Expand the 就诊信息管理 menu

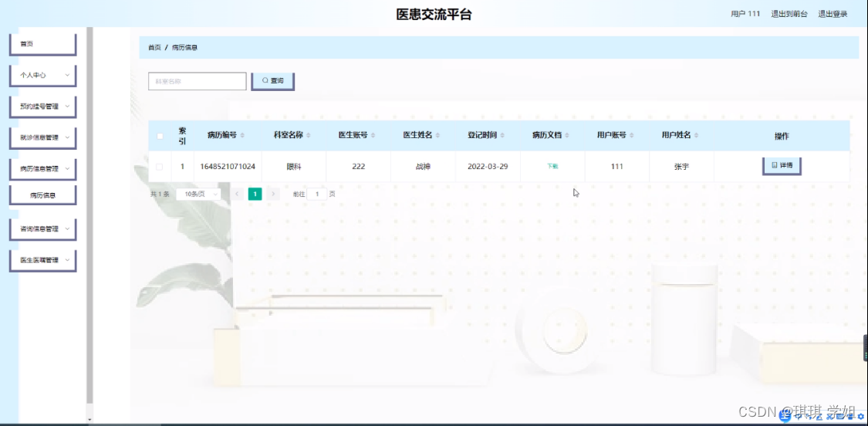[x=42, y=138]
